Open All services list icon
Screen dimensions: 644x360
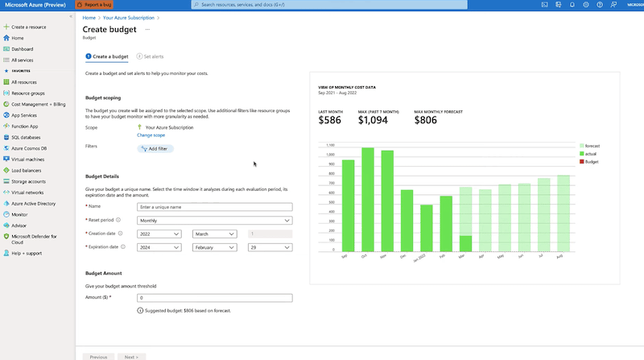6,60
